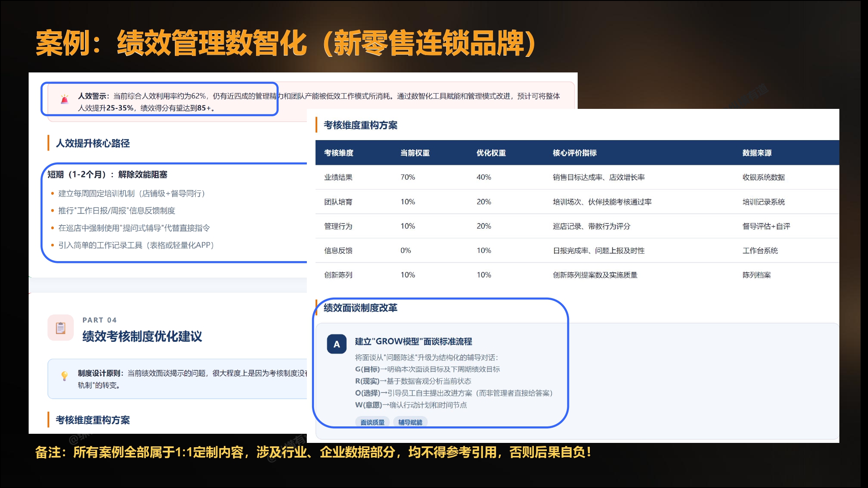Image resolution: width=868 pixels, height=488 pixels.
Task: Click the G(目标) line
Action: coord(427,369)
